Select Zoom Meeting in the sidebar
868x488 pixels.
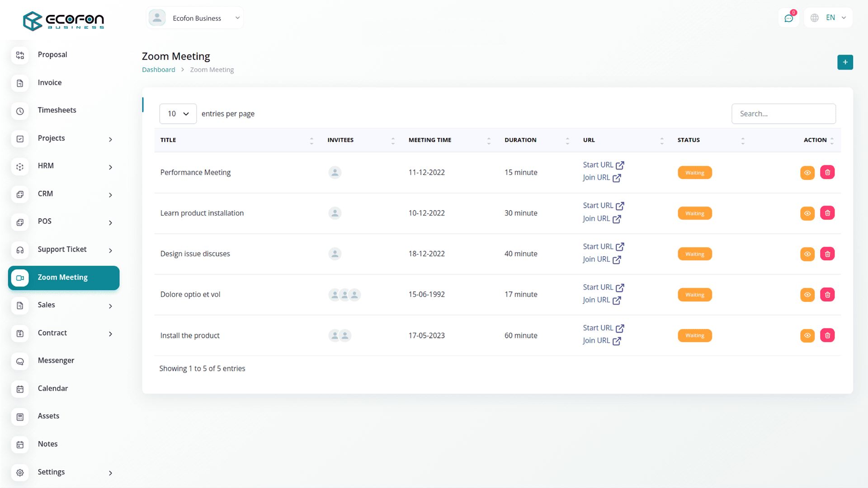click(x=64, y=277)
